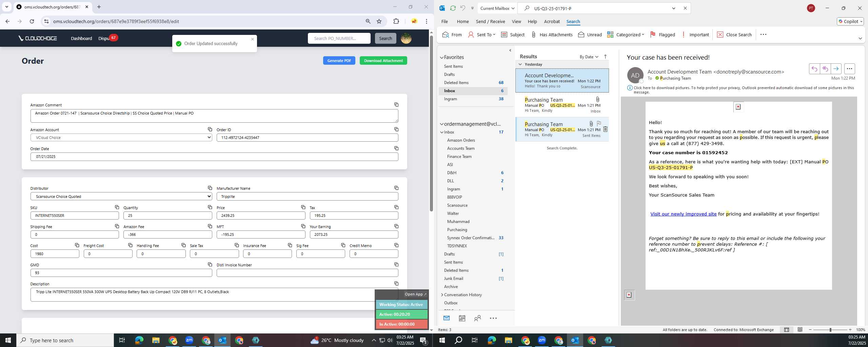This screenshot has height=347, width=868.
Task: Copy the Price field value
Action: coord(303,207)
